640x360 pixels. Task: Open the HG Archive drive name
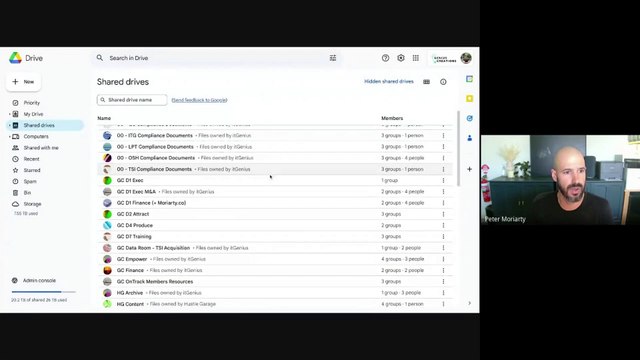pos(130,293)
